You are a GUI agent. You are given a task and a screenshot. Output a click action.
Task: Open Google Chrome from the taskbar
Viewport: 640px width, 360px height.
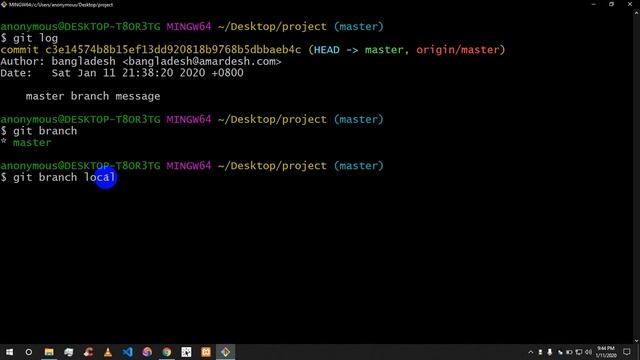[x=167, y=352]
